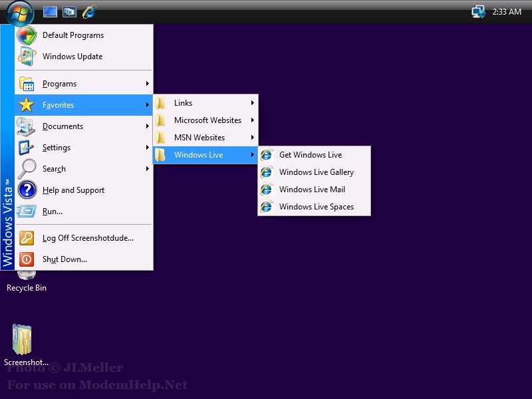Expand Links submenu arrow
Image resolution: width=532 pixels, height=399 pixels.
tap(253, 103)
